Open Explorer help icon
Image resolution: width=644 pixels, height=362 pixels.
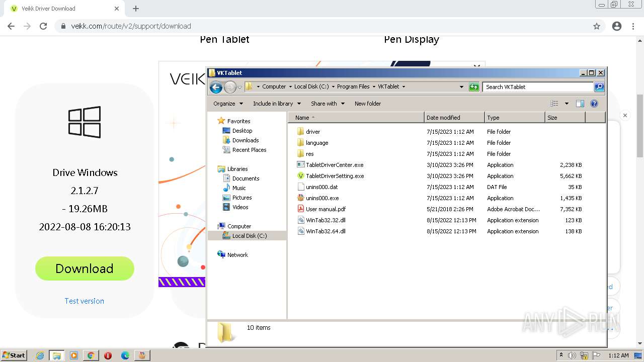pos(594,104)
